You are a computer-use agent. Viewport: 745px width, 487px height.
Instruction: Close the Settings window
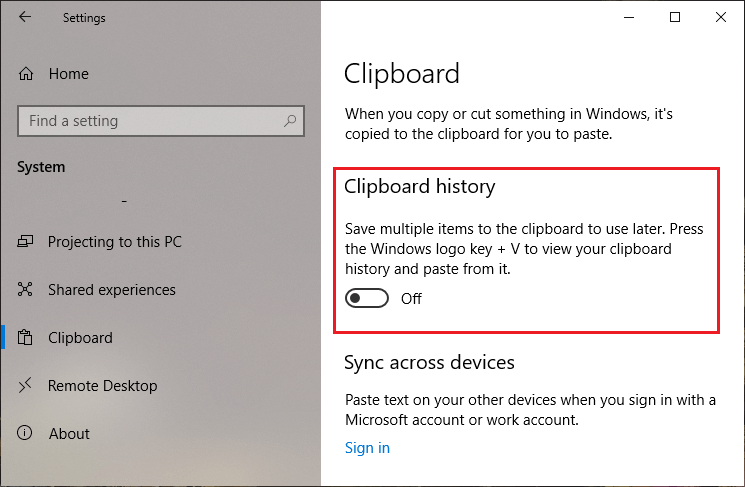click(x=721, y=17)
